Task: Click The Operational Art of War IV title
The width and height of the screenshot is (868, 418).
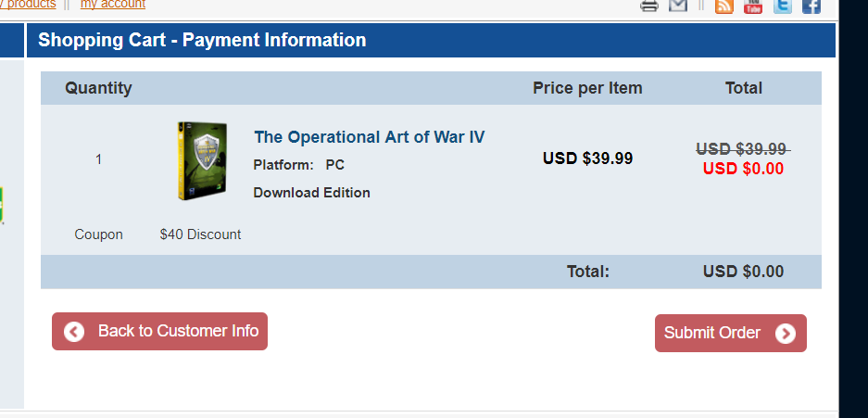Action: pyautogui.click(x=369, y=137)
